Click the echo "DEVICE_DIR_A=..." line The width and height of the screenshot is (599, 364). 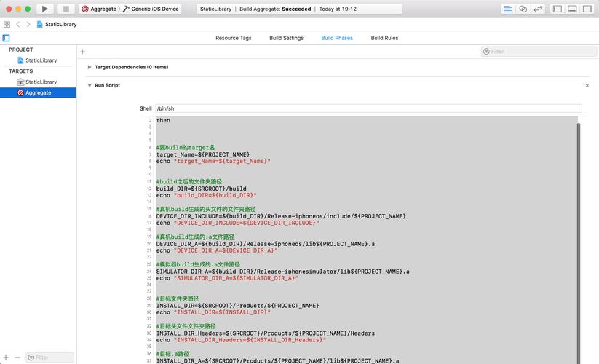[x=217, y=250]
